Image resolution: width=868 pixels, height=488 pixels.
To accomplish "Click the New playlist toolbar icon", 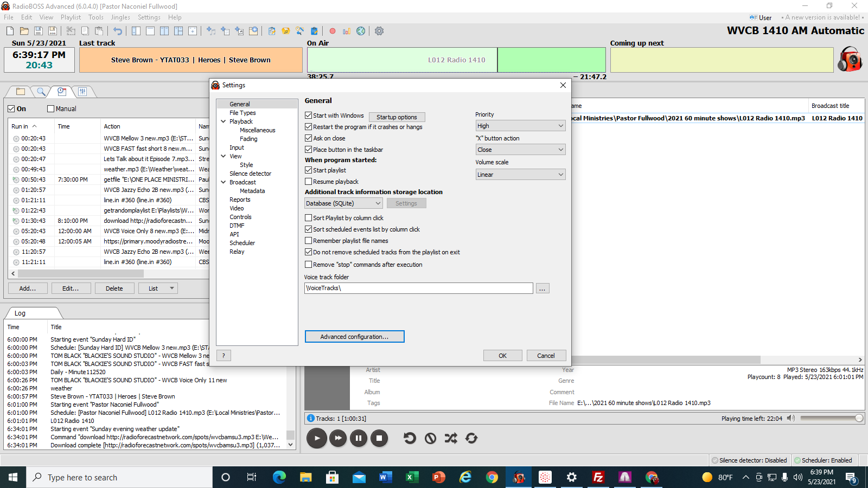I will pyautogui.click(x=10, y=31).
